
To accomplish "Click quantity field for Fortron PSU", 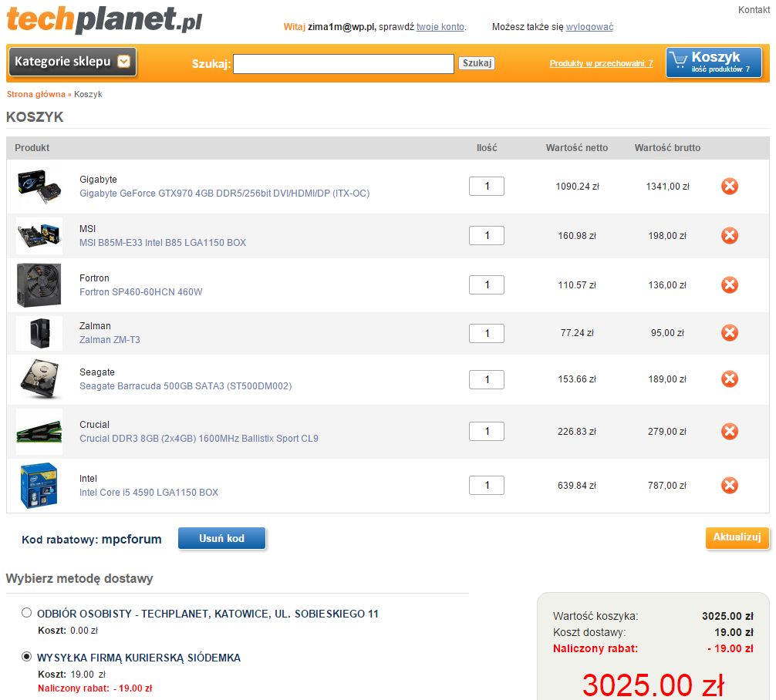I will coord(487,285).
